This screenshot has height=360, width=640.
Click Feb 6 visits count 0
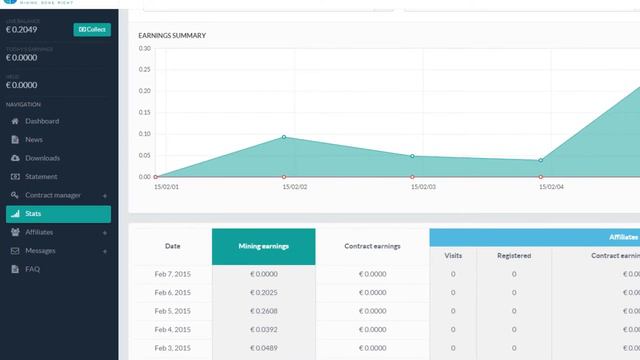(x=453, y=293)
